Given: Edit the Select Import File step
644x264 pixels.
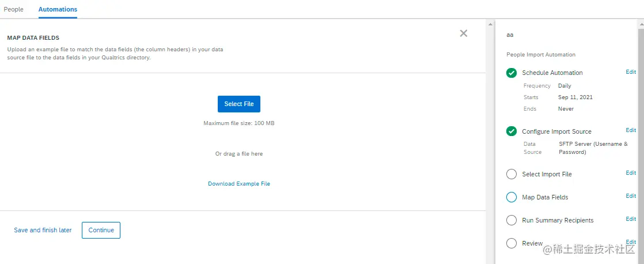Looking at the screenshot, I should pos(631,173).
